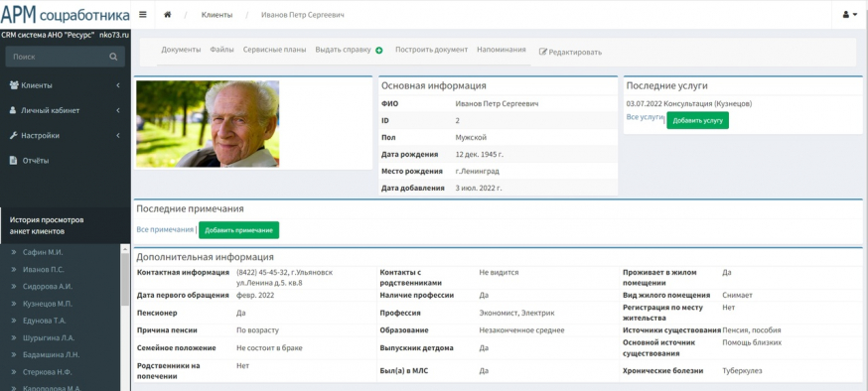Expand the Настройки chevron
Screen dimensions: 868x391
118,136
